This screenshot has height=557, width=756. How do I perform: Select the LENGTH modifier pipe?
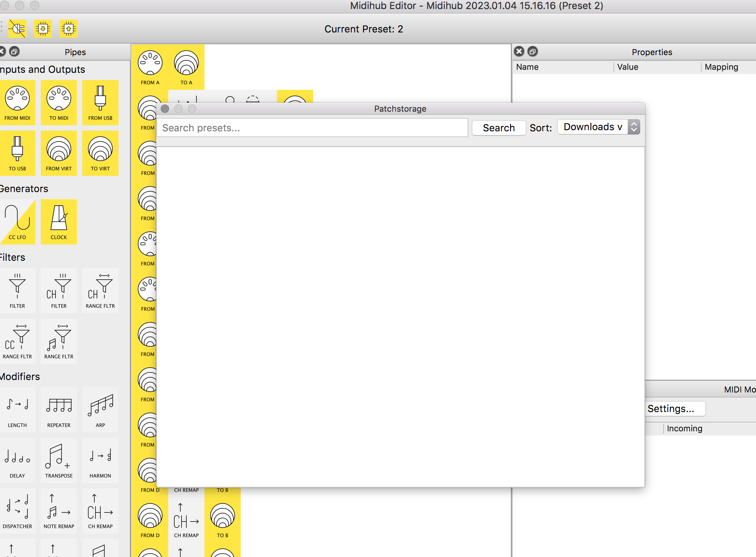[x=17, y=409]
